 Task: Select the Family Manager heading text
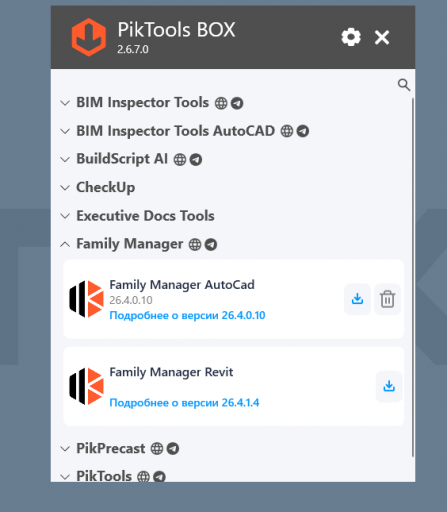coord(130,244)
